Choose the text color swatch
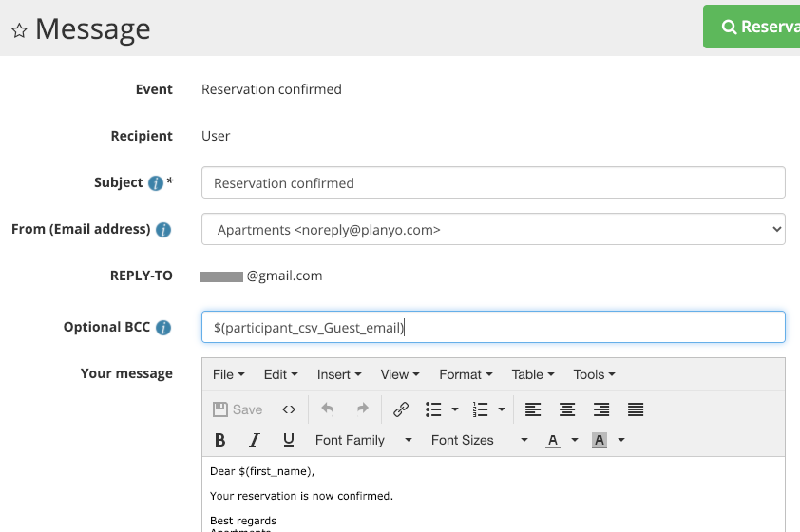Viewport: 800px width, 532px height. tap(552, 440)
